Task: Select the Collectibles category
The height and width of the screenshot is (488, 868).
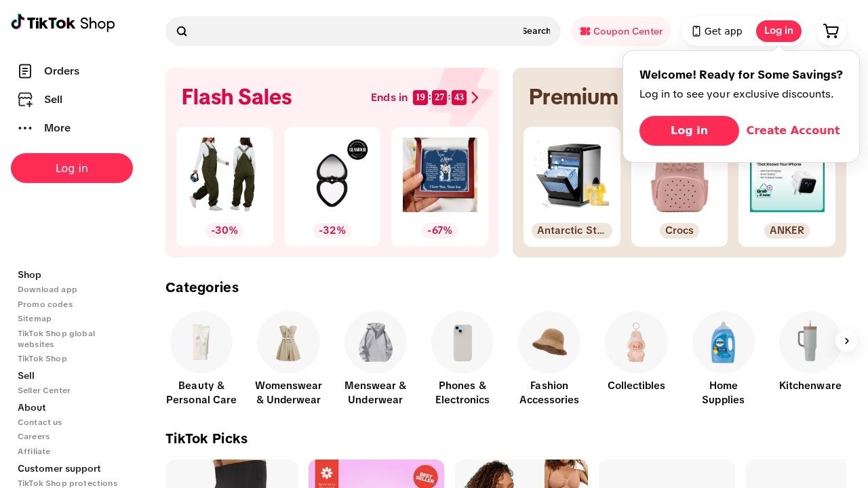Action: 636,352
